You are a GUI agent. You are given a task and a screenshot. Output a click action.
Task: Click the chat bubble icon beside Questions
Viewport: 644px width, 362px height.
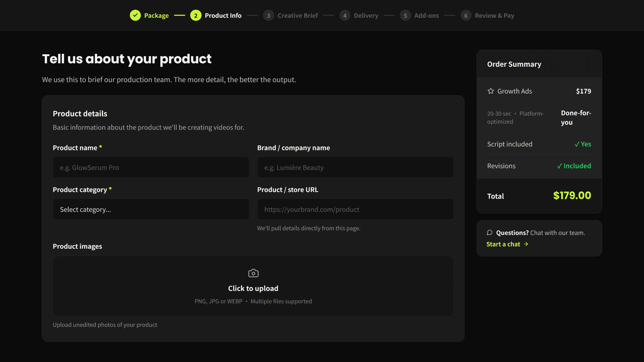pos(489,232)
